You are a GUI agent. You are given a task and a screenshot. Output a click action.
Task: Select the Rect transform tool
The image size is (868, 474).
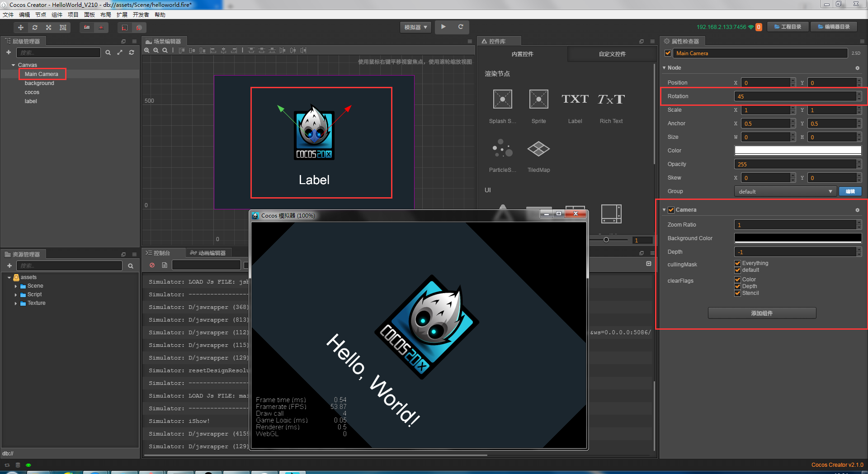(x=63, y=28)
